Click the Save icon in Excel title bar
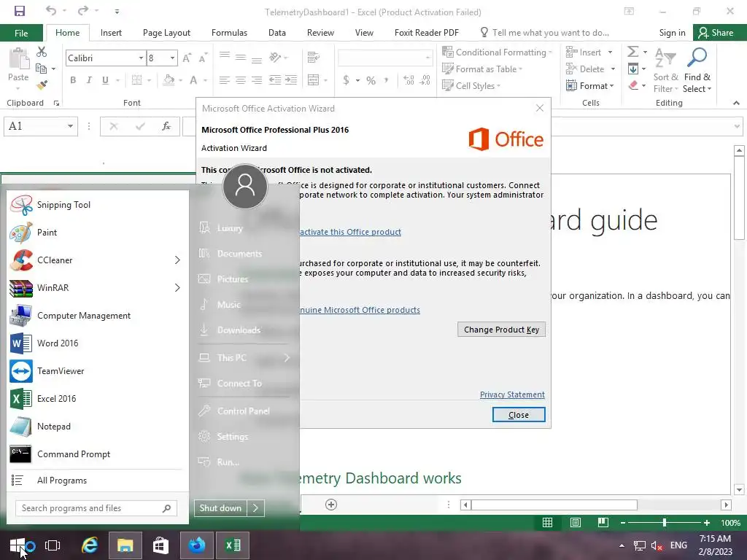This screenshot has width=747, height=560. click(20, 11)
